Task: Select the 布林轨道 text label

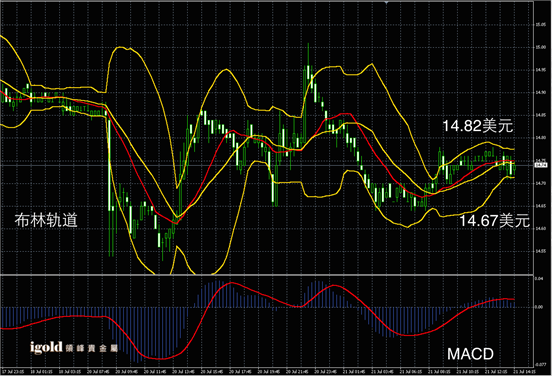Action: (x=46, y=220)
